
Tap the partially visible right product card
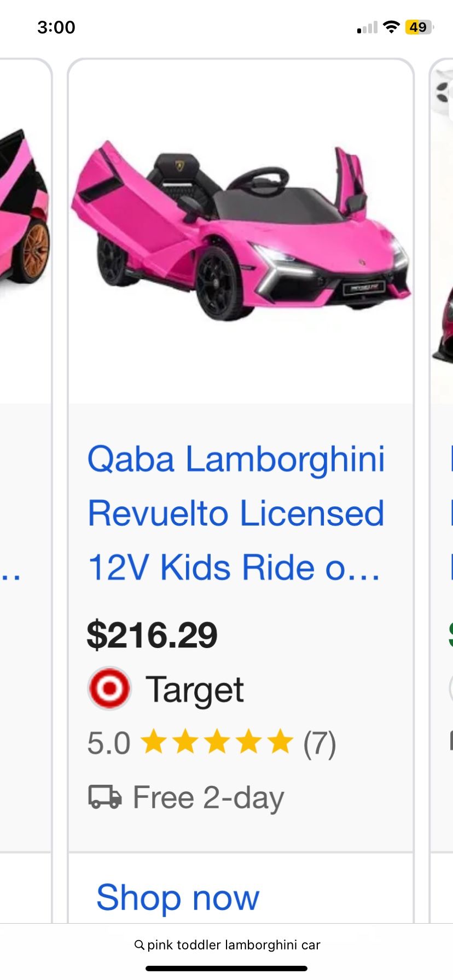point(443,230)
